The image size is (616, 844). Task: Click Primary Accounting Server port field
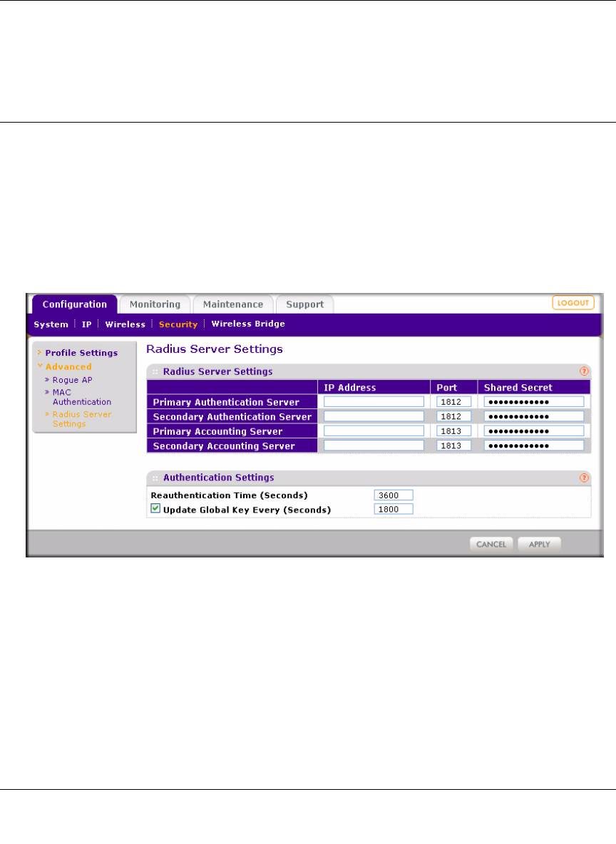click(x=454, y=431)
